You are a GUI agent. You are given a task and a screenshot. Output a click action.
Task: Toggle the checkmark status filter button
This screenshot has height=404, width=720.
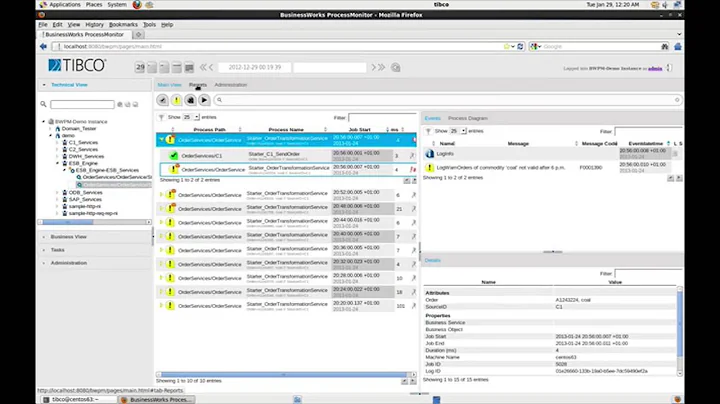tap(163, 100)
